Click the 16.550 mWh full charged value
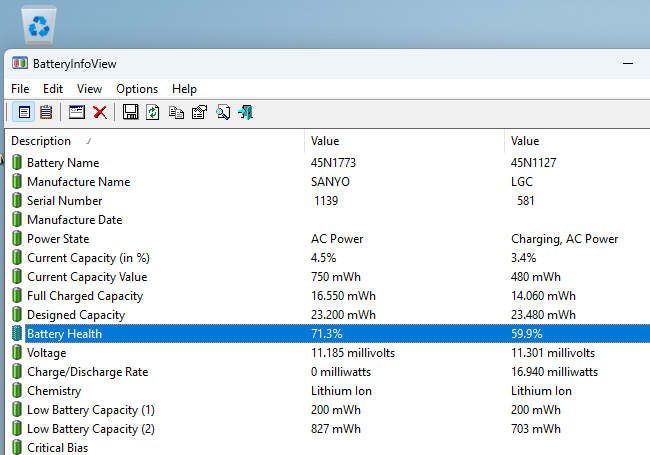650x455 pixels. (x=343, y=296)
